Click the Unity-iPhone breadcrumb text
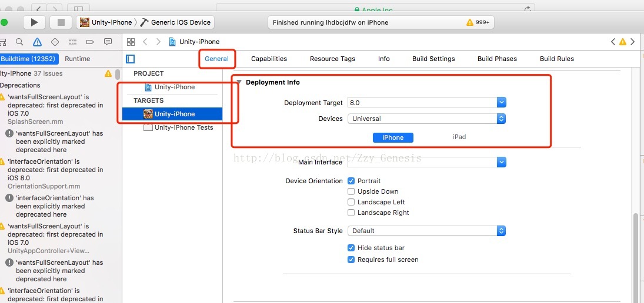Screen dimensions: 644x303 (x=199, y=42)
